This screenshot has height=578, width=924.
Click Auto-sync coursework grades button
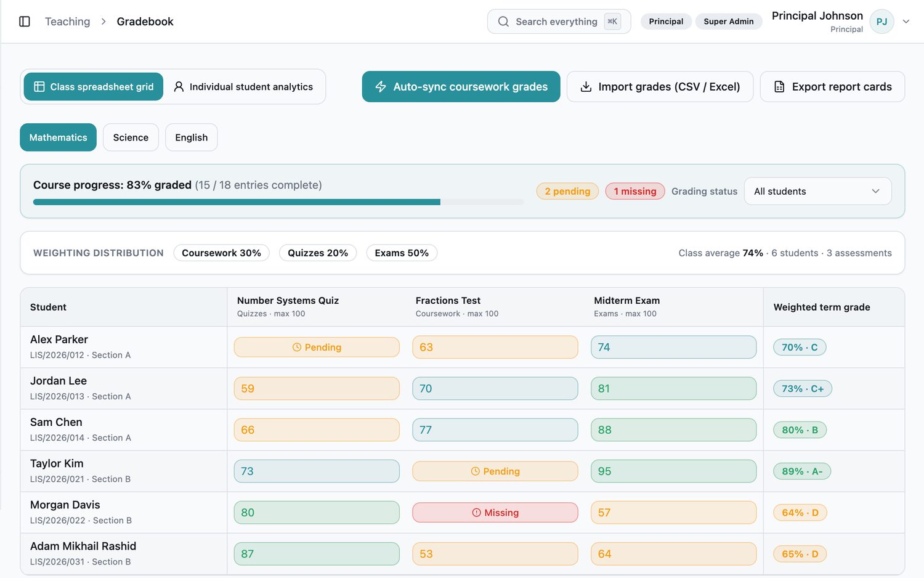(x=461, y=87)
